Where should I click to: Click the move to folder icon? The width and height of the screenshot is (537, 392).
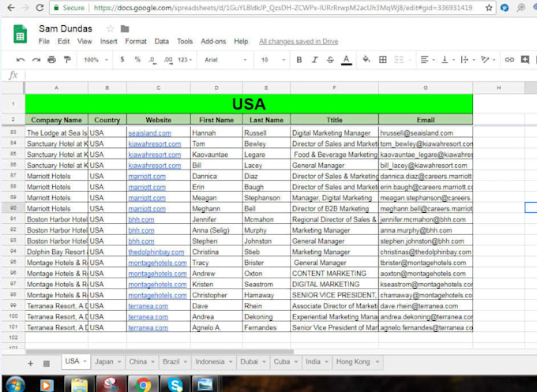pos(125,28)
